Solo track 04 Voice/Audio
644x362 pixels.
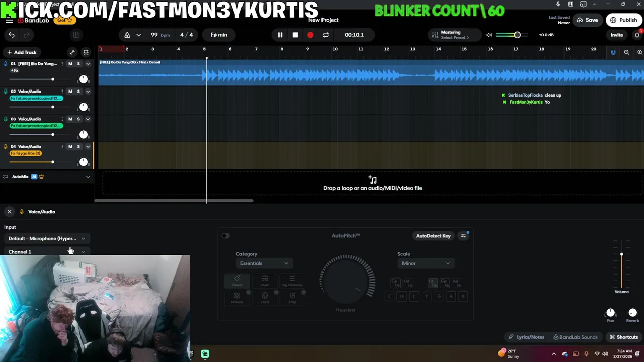pos(78,147)
